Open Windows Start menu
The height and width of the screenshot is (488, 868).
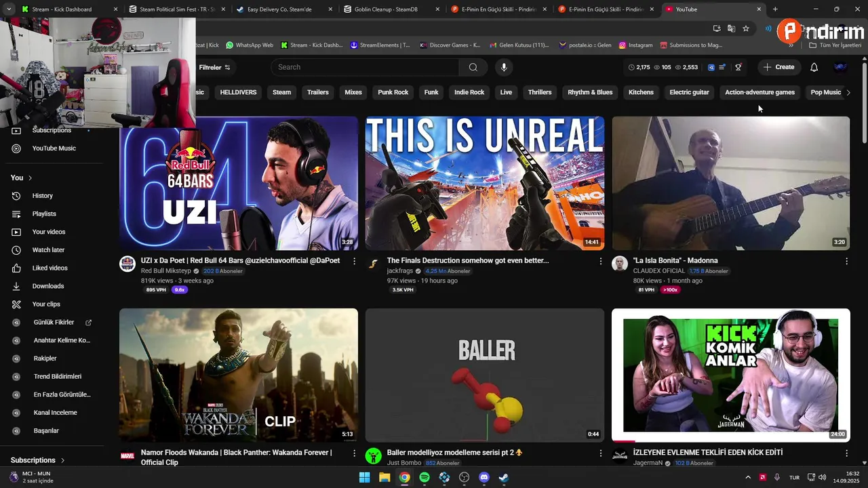[364, 477]
